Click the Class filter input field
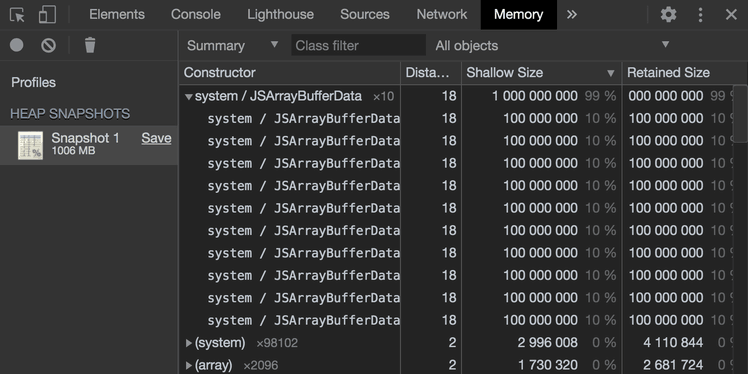 [358, 45]
